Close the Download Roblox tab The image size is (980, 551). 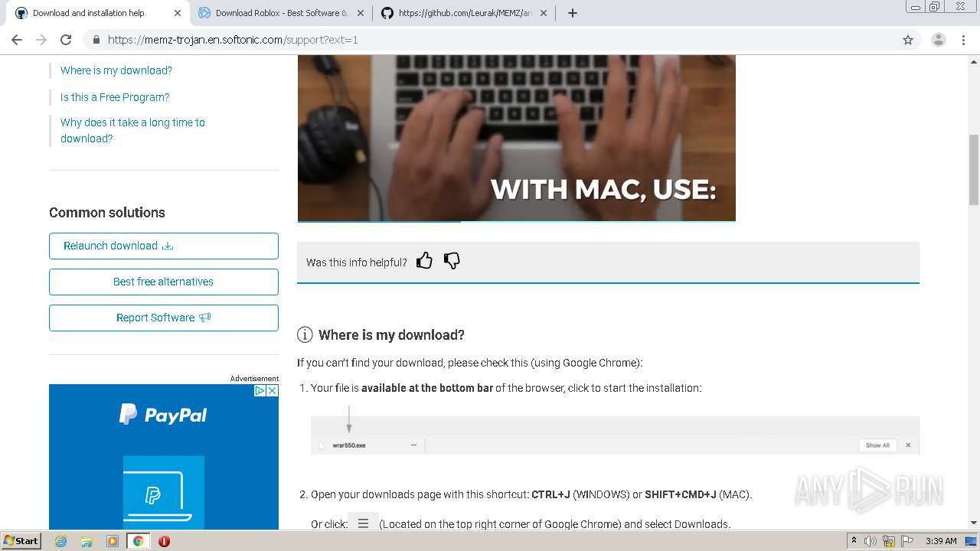(x=361, y=13)
